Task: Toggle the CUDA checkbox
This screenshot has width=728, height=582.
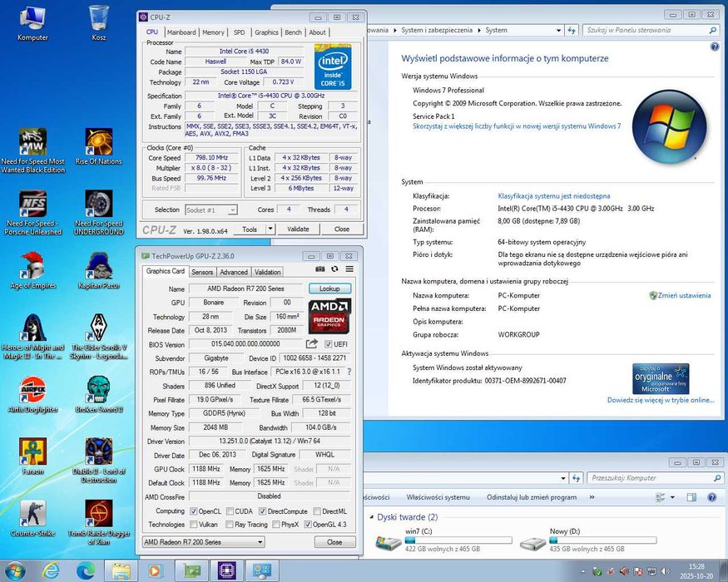Action: point(230,511)
